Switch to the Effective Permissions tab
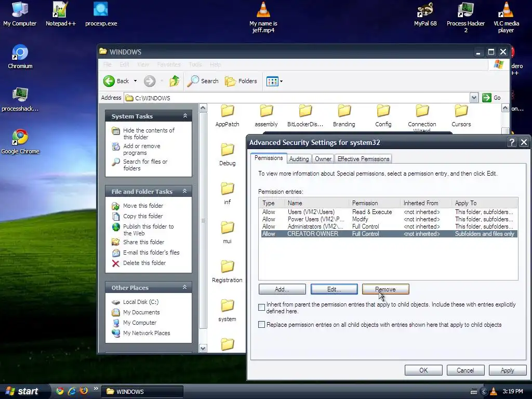 (x=363, y=159)
